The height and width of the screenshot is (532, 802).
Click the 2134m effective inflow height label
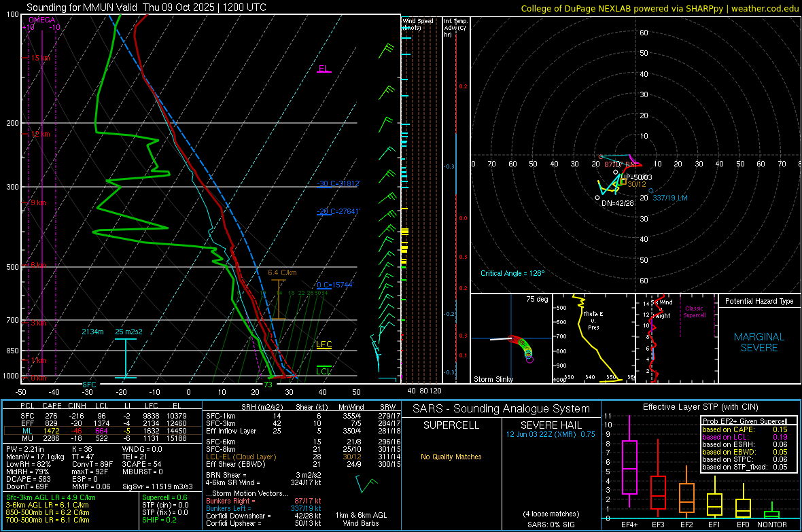92,332
